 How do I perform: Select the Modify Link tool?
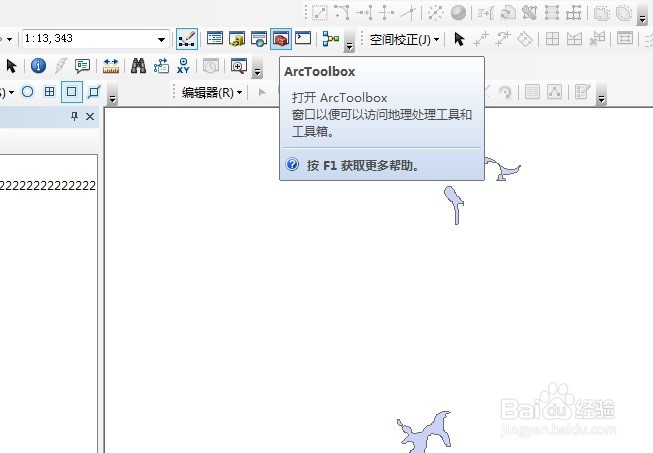click(503, 39)
